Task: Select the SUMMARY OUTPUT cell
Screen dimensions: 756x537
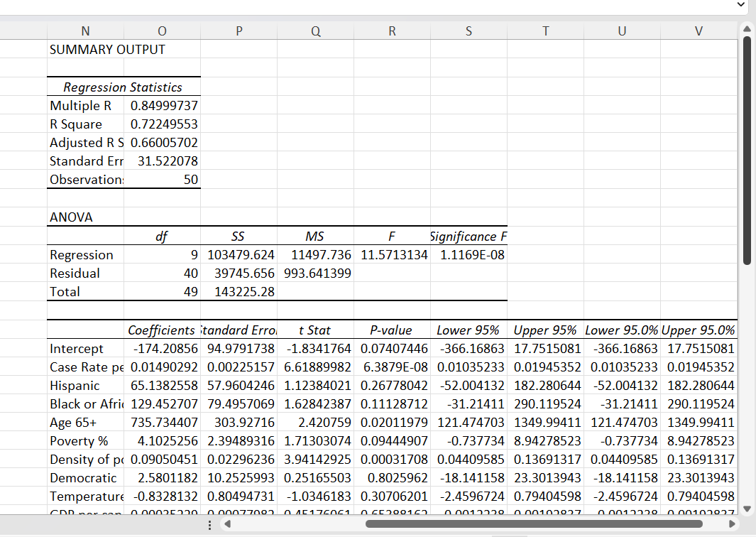Action: 85,49
